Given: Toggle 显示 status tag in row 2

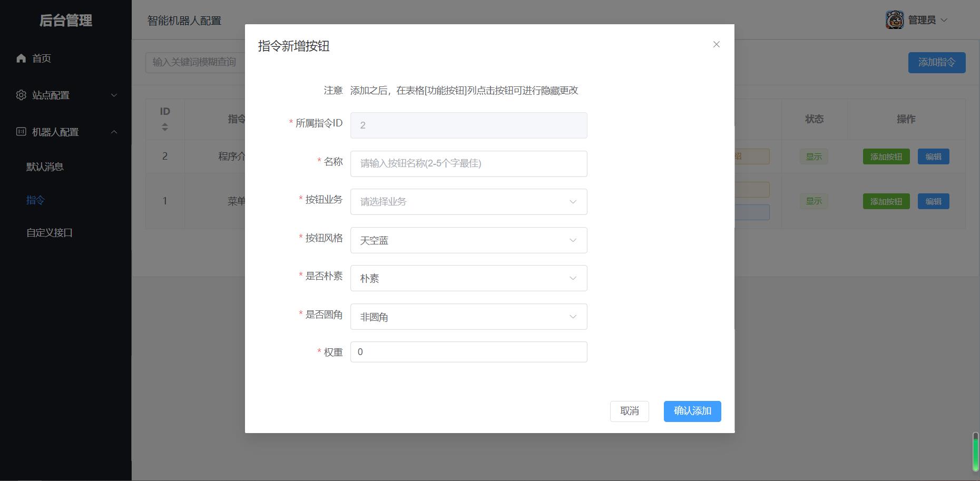Looking at the screenshot, I should (814, 156).
